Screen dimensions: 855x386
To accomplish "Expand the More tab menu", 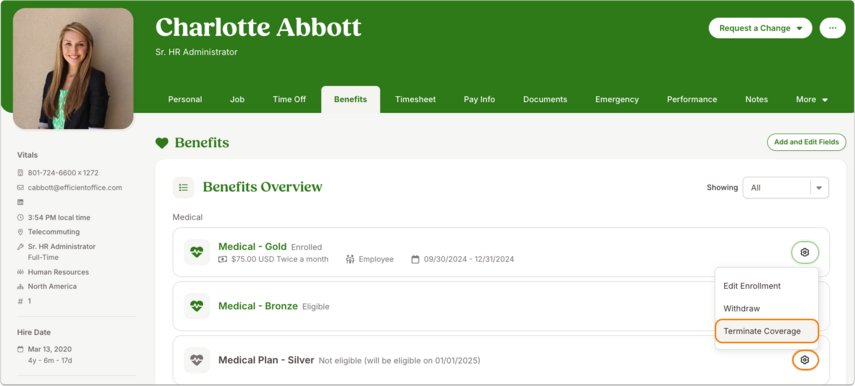I will [811, 99].
